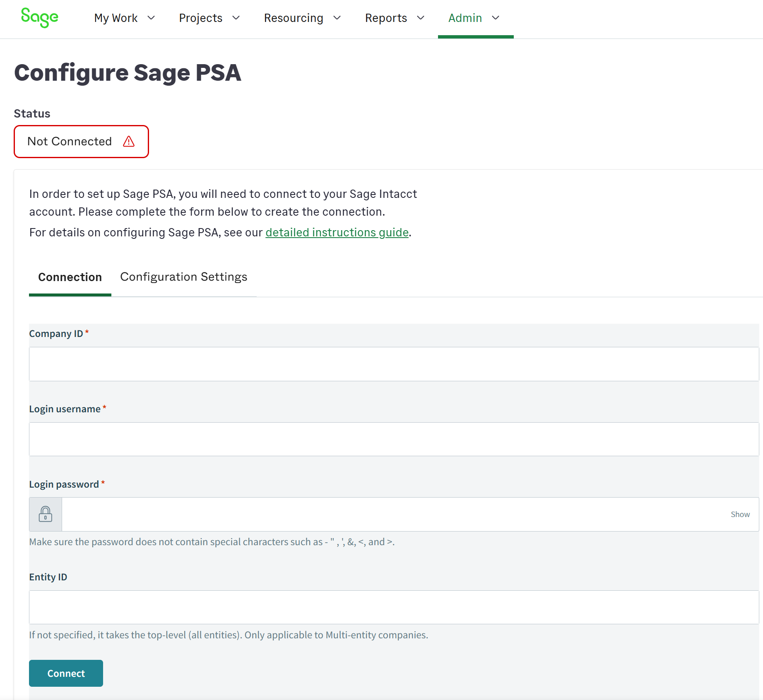Click the Status label
763x700 pixels.
click(x=32, y=113)
